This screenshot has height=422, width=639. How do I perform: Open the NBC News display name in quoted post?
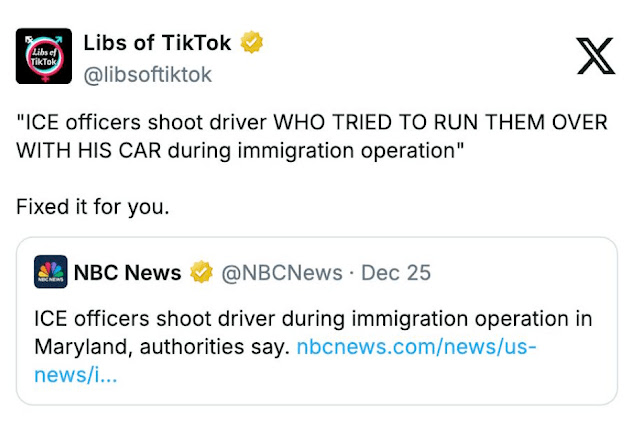tap(128, 272)
